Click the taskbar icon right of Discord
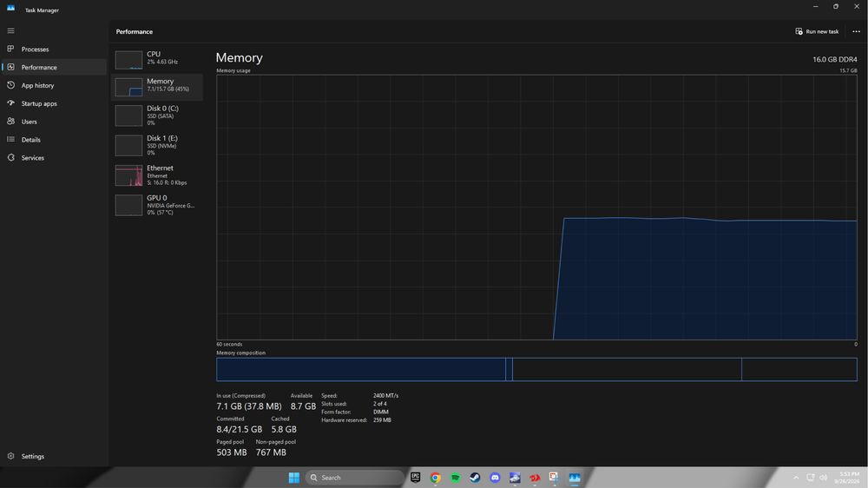The height and width of the screenshot is (488, 868). (x=515, y=478)
